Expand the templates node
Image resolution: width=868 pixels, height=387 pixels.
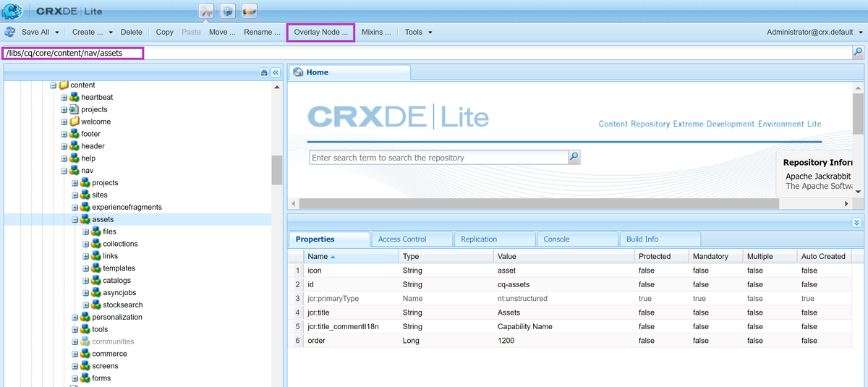(x=86, y=268)
